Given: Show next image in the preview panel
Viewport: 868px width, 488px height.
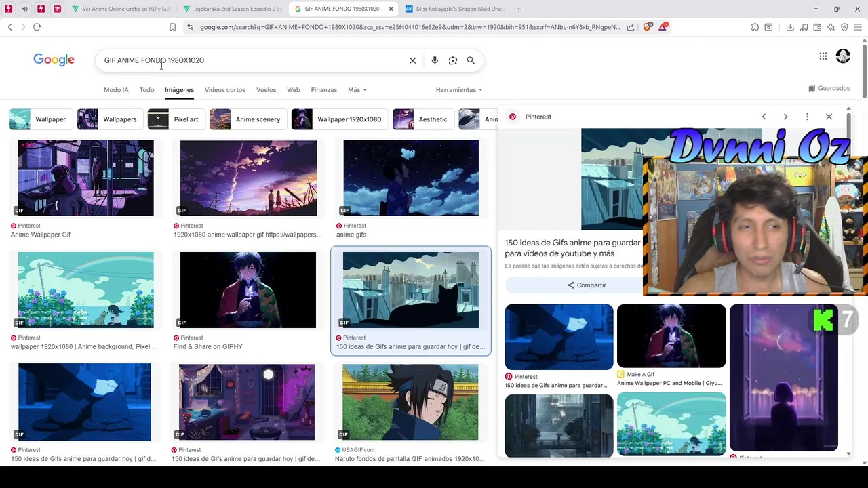Looking at the screenshot, I should point(785,117).
